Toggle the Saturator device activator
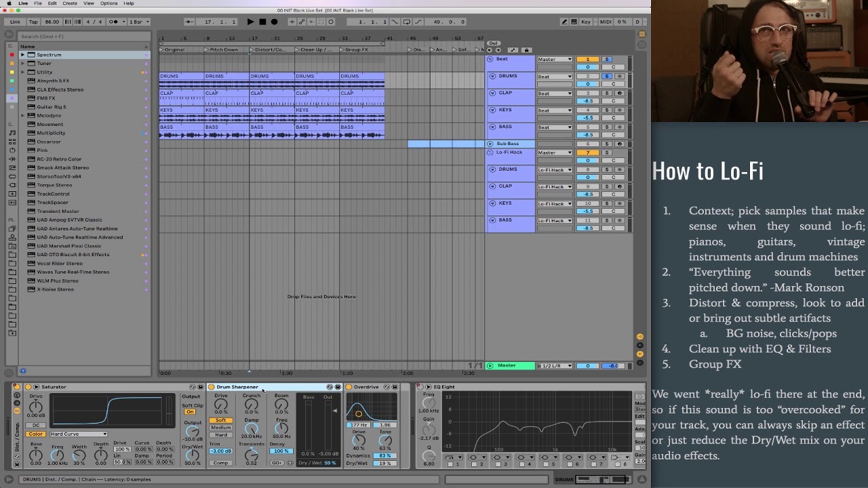 [28, 387]
